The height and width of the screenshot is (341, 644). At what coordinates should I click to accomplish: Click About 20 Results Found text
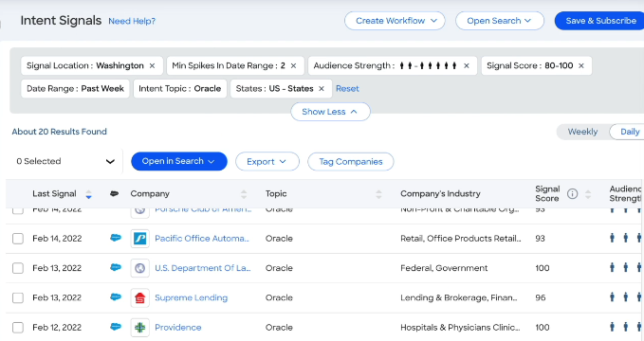(59, 132)
